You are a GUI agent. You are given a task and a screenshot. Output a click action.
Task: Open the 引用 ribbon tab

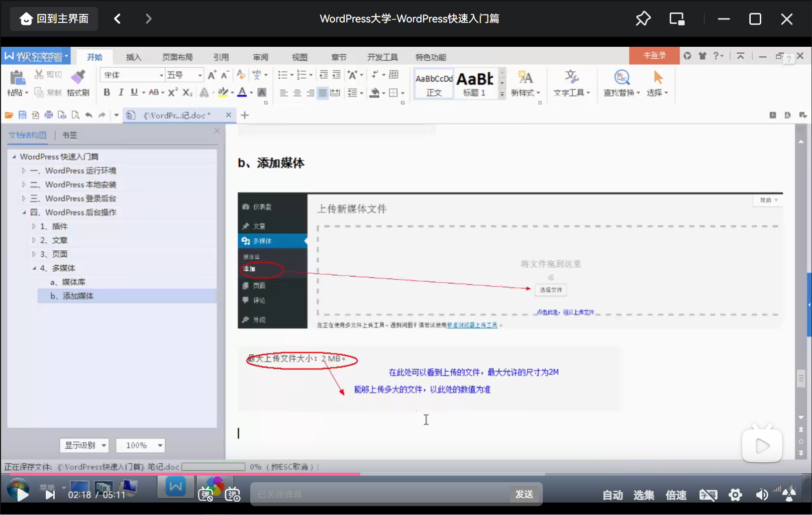click(221, 57)
